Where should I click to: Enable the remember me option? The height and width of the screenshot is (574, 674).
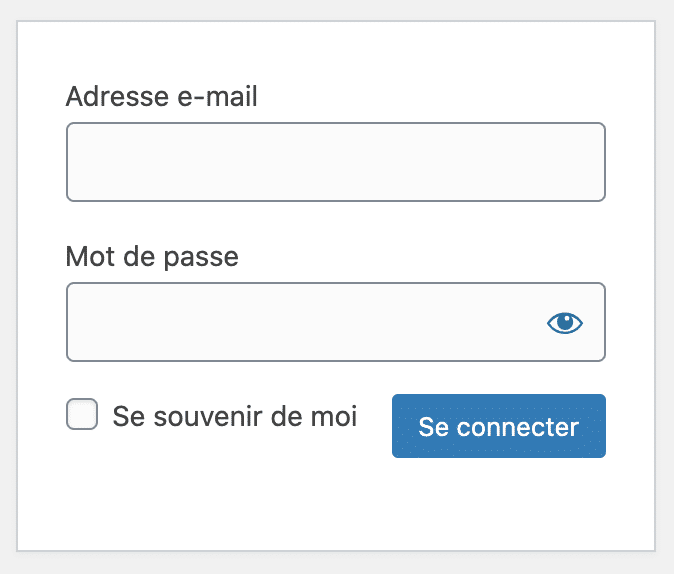82,414
